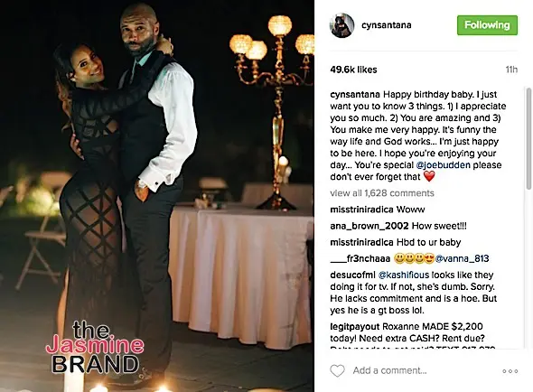The image size is (533, 392).
Task: Click the @vanna_813 mention
Action: pyautogui.click(x=462, y=258)
